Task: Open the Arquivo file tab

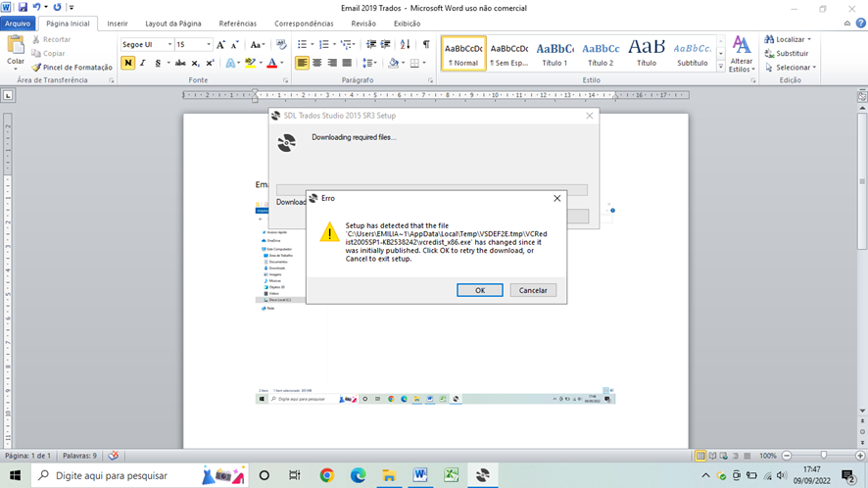Action: (18, 24)
